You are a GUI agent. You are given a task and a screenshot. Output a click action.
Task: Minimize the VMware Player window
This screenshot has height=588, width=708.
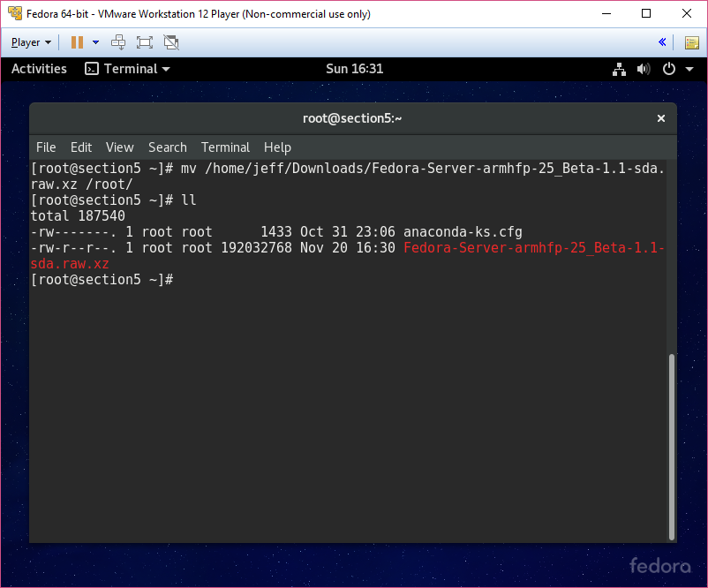pyautogui.click(x=606, y=13)
